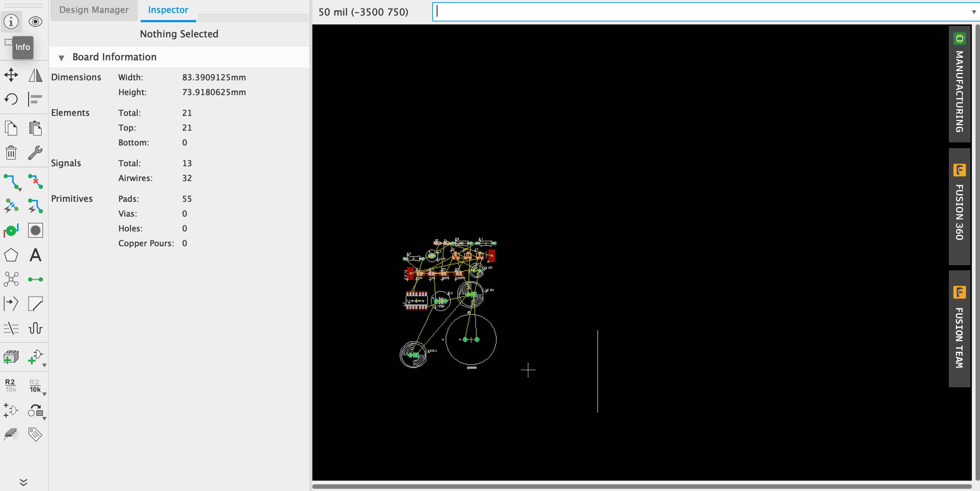Select the Move tool
Screen dimensions: 980x491
[11, 75]
